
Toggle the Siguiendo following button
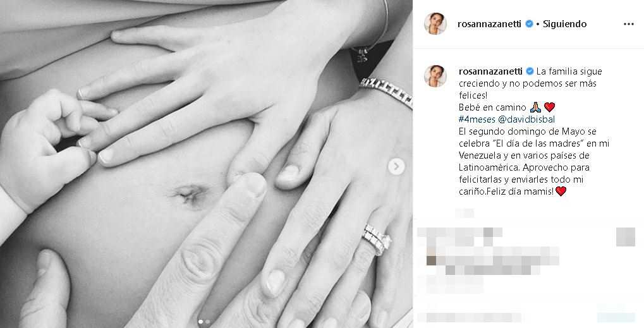click(x=565, y=24)
